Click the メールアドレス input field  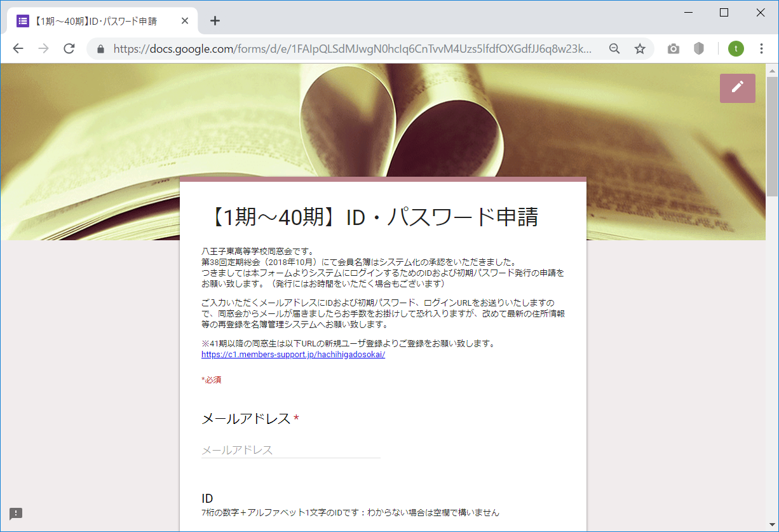pos(291,450)
